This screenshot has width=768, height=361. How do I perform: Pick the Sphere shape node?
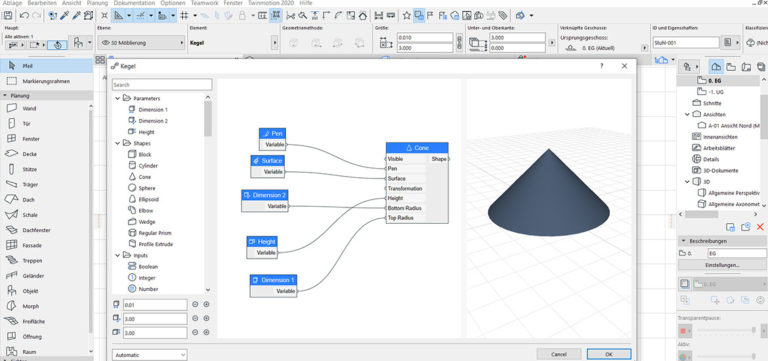tap(147, 188)
